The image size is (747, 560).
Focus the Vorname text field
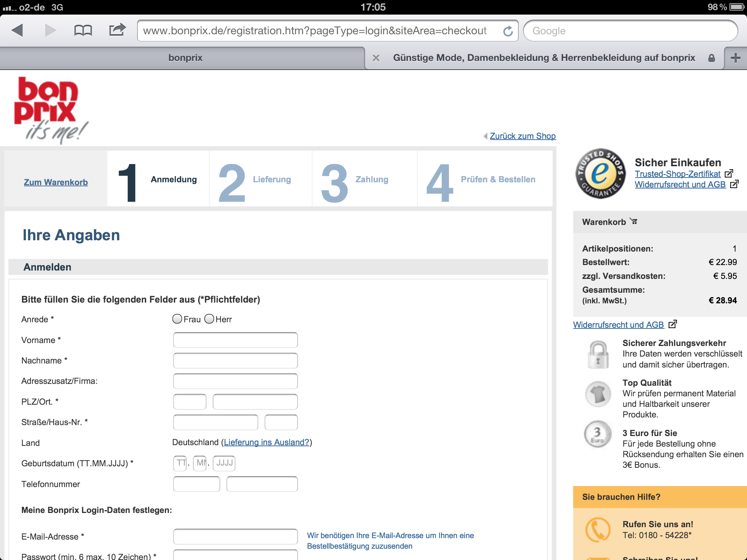pyautogui.click(x=235, y=340)
